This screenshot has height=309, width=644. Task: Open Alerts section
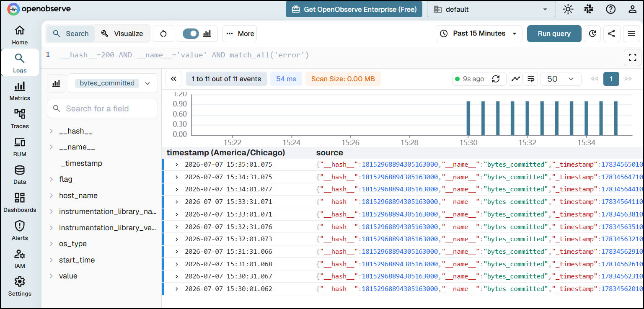pyautogui.click(x=20, y=231)
